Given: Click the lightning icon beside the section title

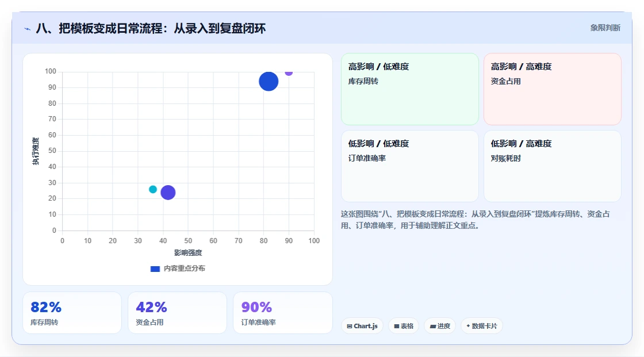Looking at the screenshot, I should pyautogui.click(x=28, y=29).
